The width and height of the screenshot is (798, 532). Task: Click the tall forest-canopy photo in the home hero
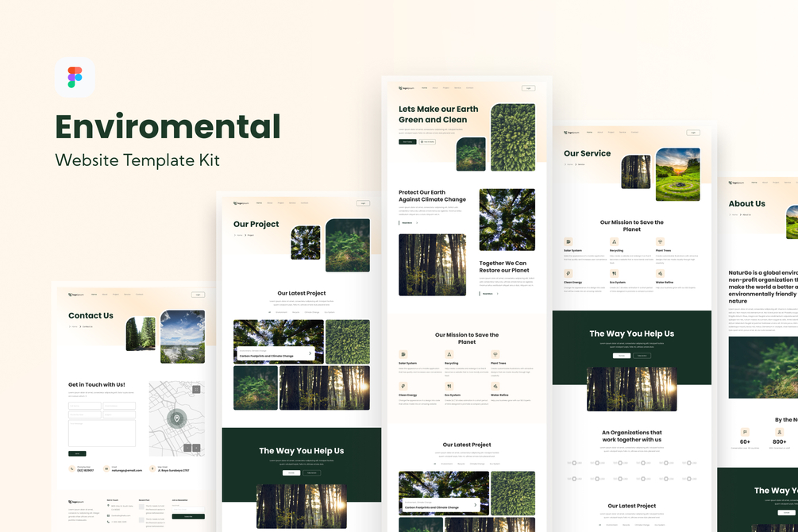pos(513,137)
